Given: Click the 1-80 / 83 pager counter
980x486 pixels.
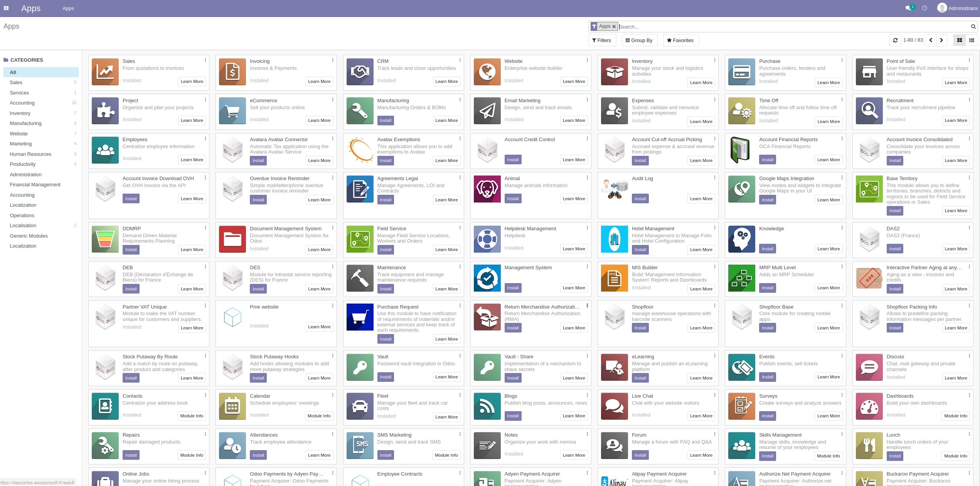Looking at the screenshot, I should [913, 40].
